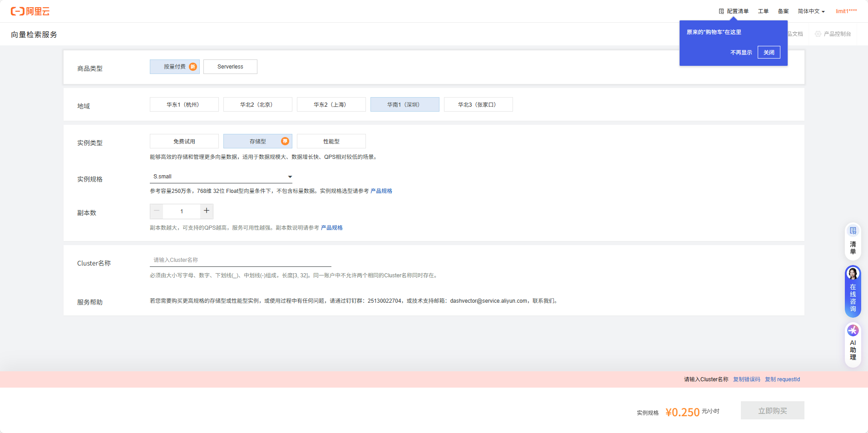Click the 产品控制台 gear icon
This screenshot has height=433, width=868.
(x=818, y=34)
